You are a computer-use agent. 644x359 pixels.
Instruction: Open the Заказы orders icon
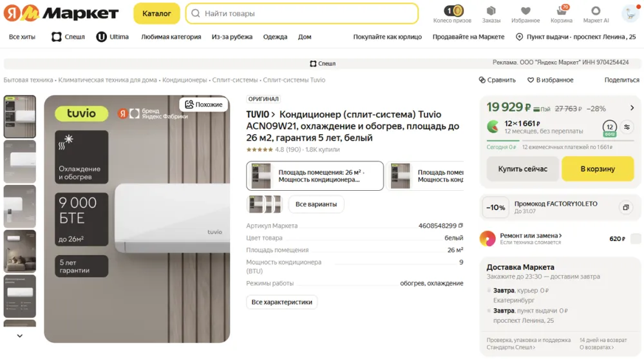pyautogui.click(x=491, y=11)
